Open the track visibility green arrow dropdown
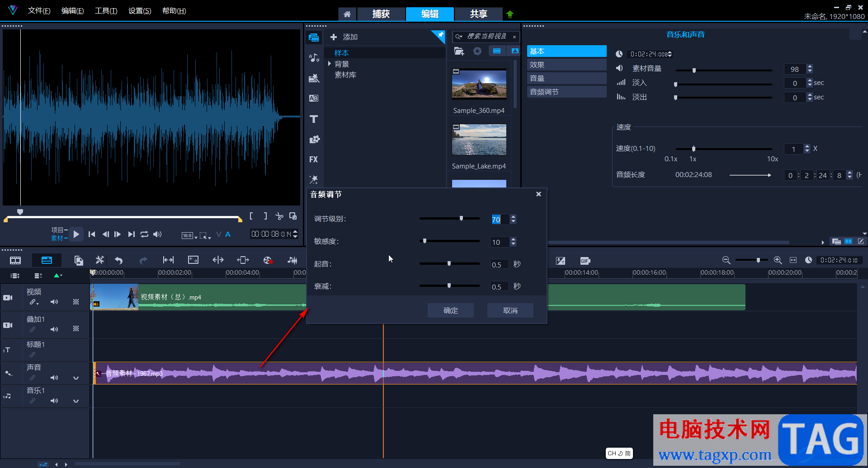868x468 pixels. click(x=58, y=276)
